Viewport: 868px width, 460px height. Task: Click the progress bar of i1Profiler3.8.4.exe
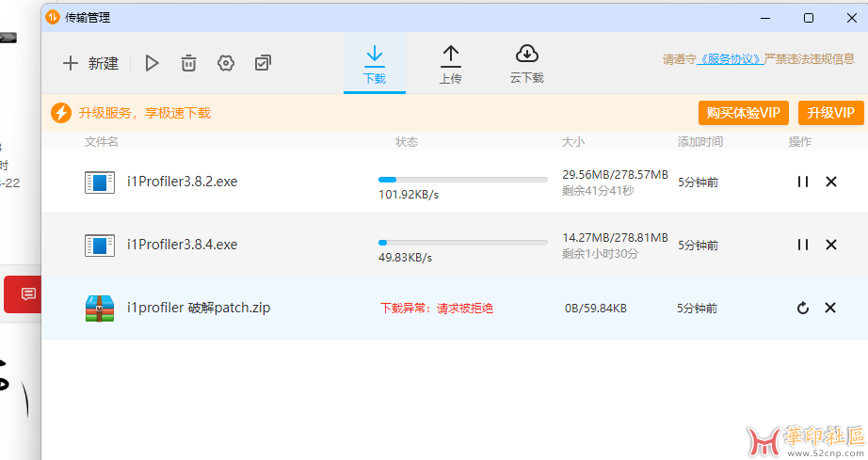pyautogui.click(x=463, y=243)
